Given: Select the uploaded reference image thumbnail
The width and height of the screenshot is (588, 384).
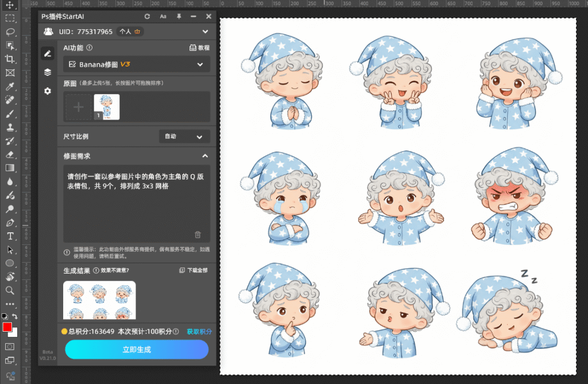Looking at the screenshot, I should click(x=107, y=107).
